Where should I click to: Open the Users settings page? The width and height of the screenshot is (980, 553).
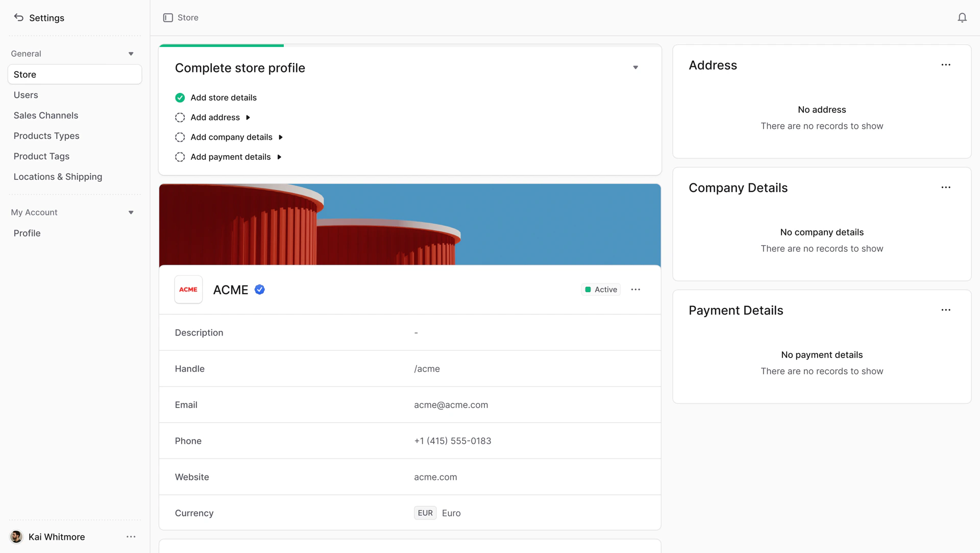coord(75,95)
